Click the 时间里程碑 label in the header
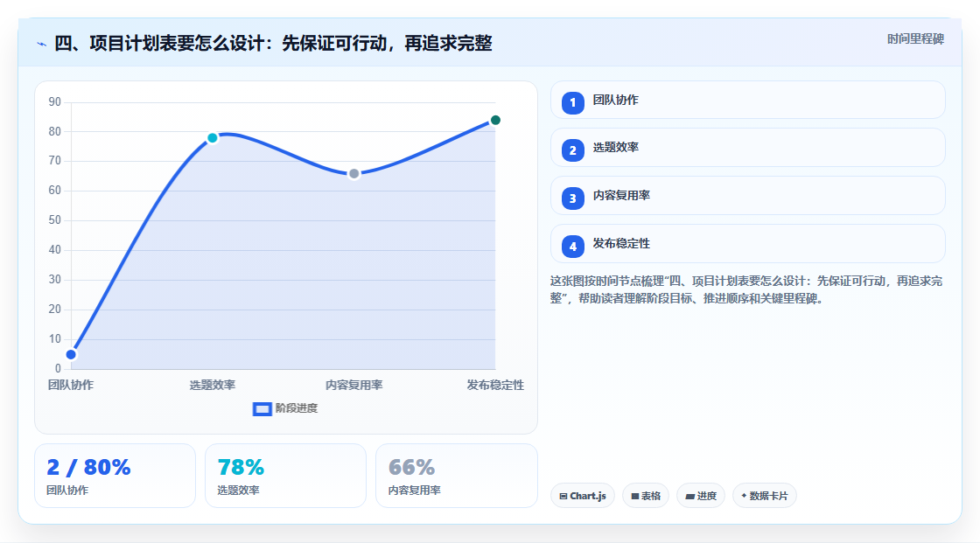Image resolution: width=980 pixels, height=543 pixels. click(x=915, y=39)
